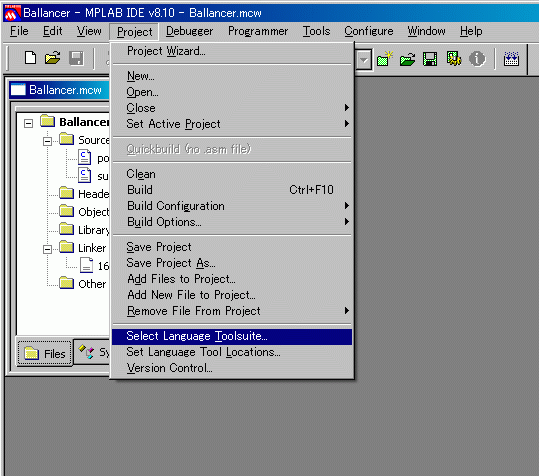Collapse the Ballancer project root node
Viewport: 539px width, 476px height.
coord(29,123)
